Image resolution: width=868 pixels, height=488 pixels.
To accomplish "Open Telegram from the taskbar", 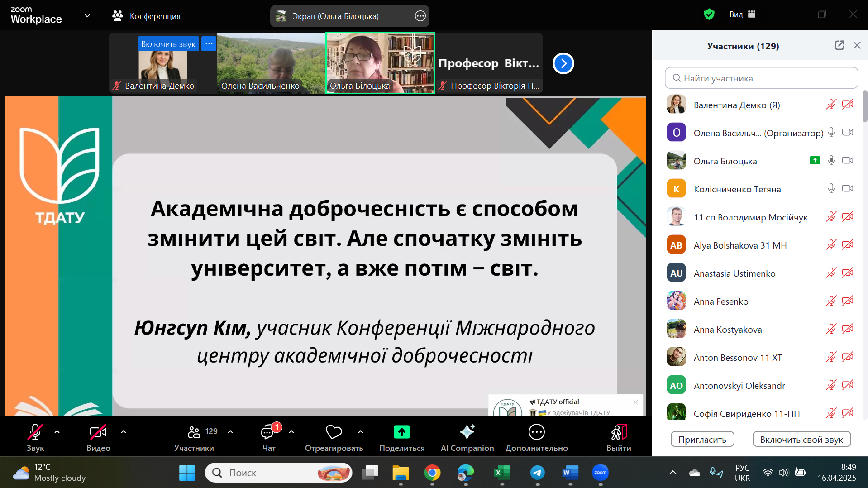I will tap(537, 473).
